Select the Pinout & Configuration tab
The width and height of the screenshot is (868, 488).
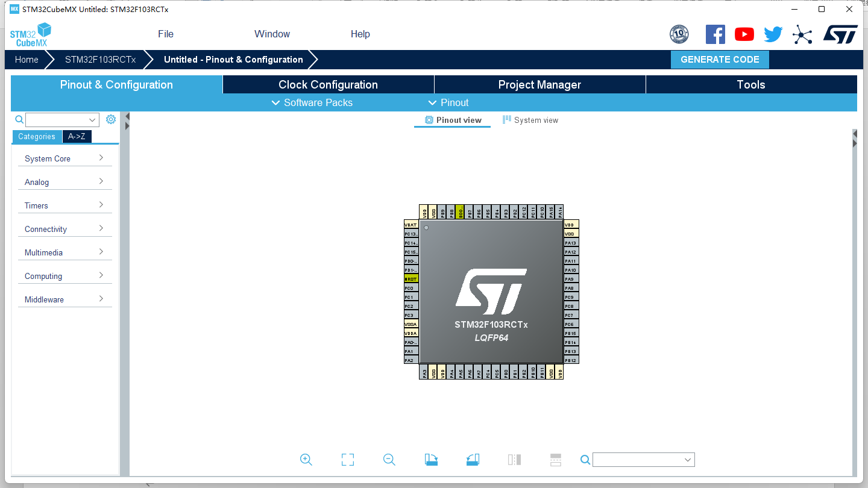point(116,84)
